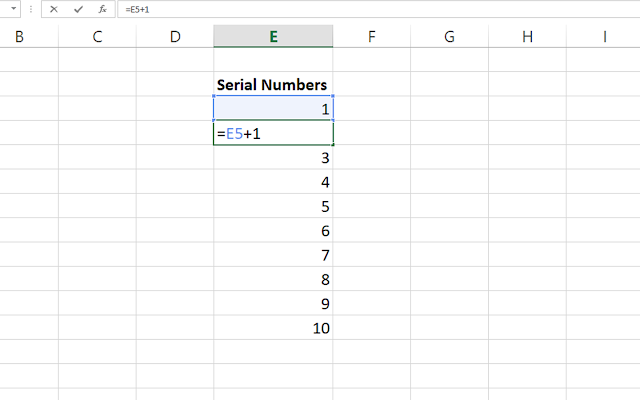
Task: Select the cell containing value 7
Action: point(273,255)
